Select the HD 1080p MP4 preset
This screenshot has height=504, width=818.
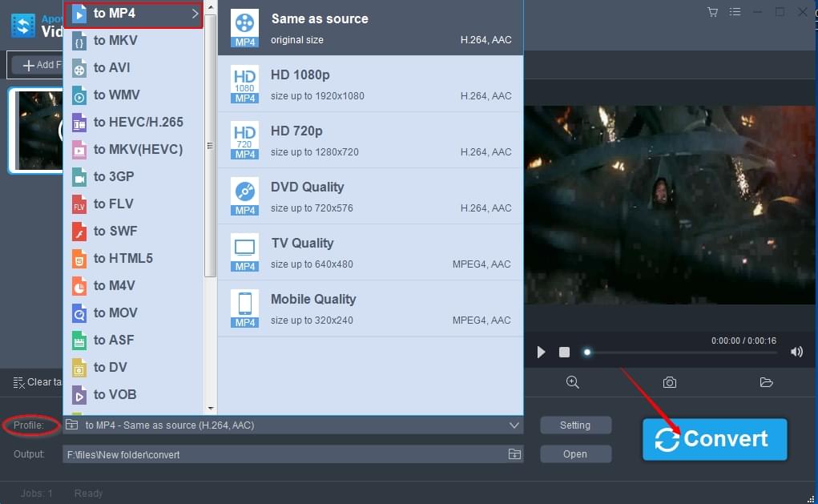370,84
